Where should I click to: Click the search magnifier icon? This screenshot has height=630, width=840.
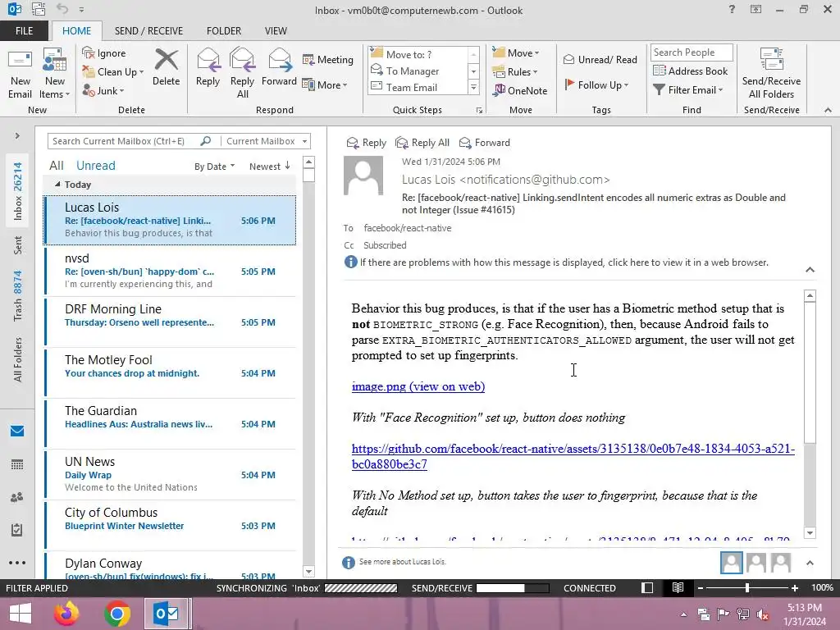[x=206, y=141]
